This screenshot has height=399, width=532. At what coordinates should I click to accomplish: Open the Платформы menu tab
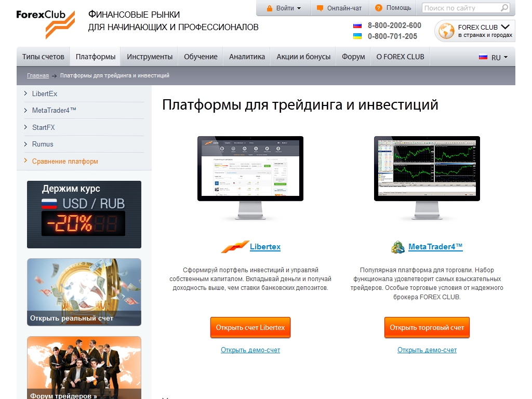96,57
